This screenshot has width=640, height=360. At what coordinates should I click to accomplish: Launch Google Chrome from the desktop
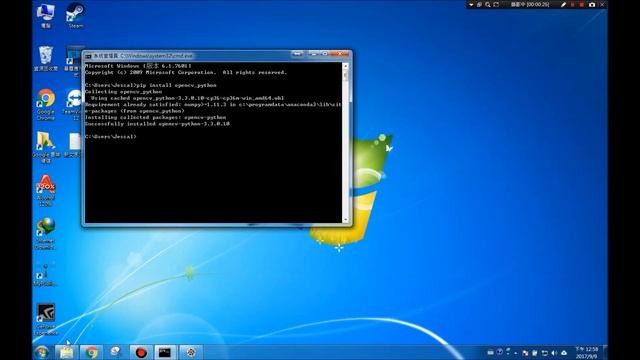[x=46, y=104]
